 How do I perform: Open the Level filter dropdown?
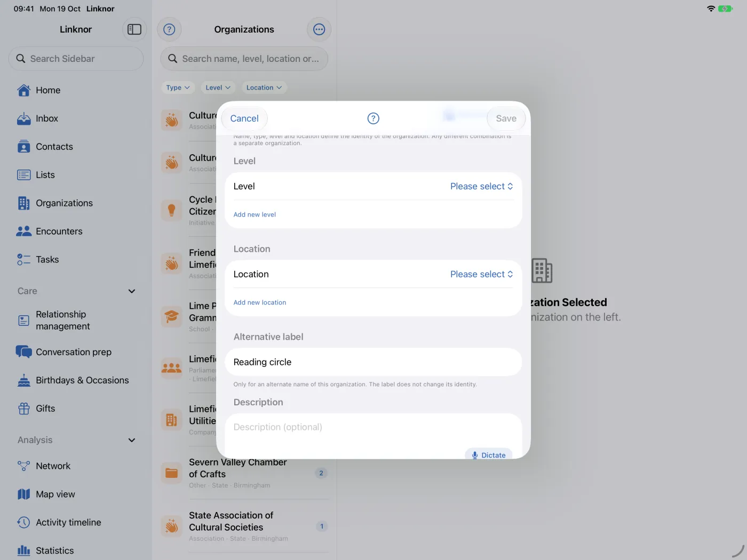(218, 87)
